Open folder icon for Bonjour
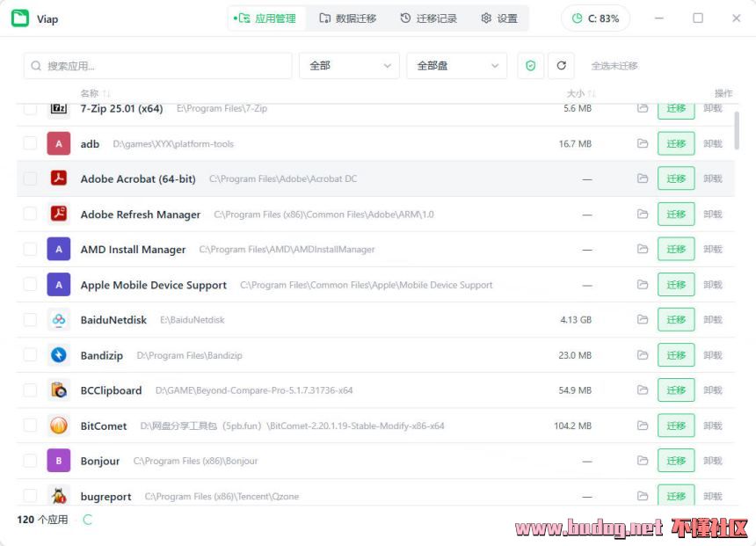The height and width of the screenshot is (546, 756). pos(643,461)
